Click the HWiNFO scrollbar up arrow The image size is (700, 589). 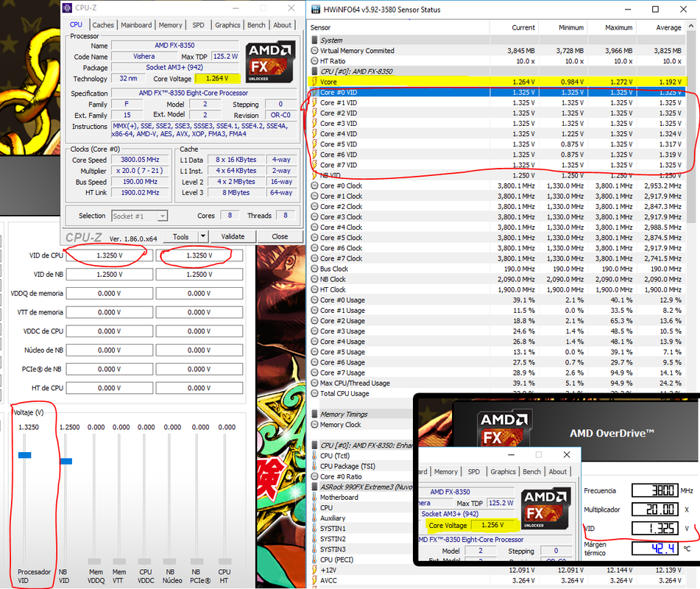[691, 27]
